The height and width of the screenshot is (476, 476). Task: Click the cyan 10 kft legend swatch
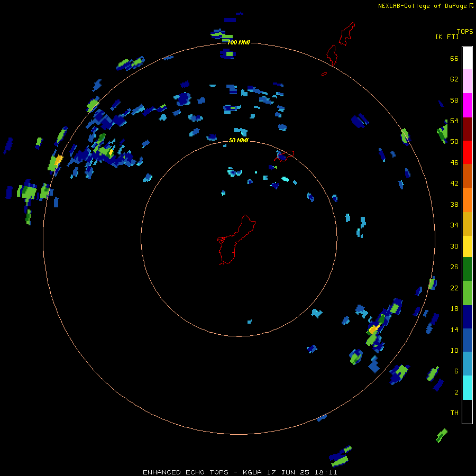click(x=467, y=388)
